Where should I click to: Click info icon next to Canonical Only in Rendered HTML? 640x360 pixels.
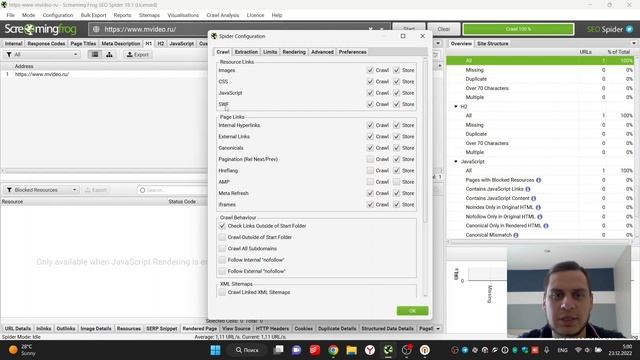[x=546, y=226]
